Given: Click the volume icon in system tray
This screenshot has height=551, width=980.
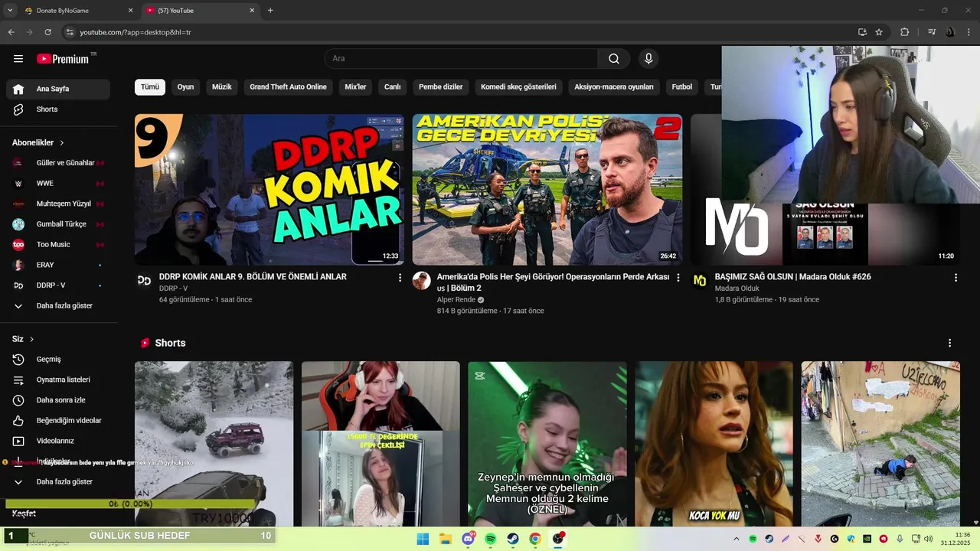Looking at the screenshot, I should point(928,539).
